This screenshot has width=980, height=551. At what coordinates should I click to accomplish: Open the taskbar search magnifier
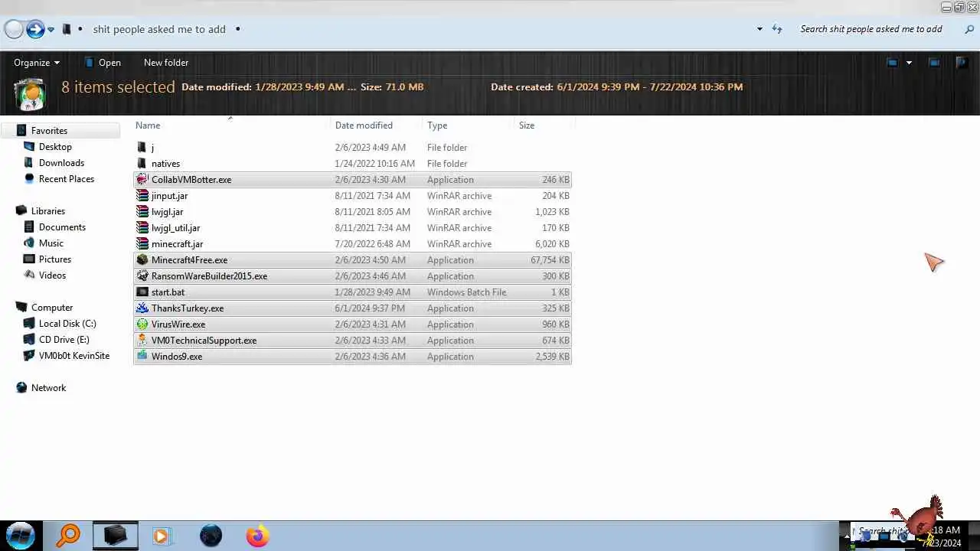(x=68, y=535)
